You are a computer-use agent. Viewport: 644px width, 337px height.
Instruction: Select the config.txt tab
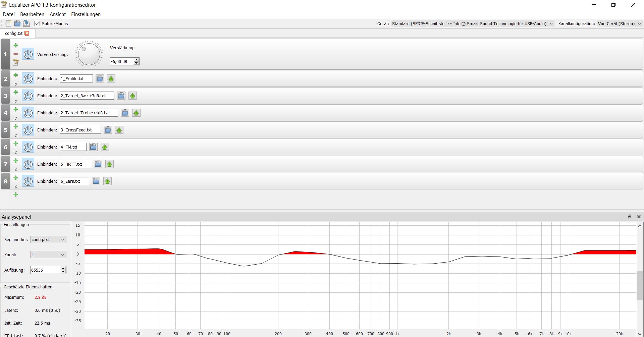coord(14,33)
